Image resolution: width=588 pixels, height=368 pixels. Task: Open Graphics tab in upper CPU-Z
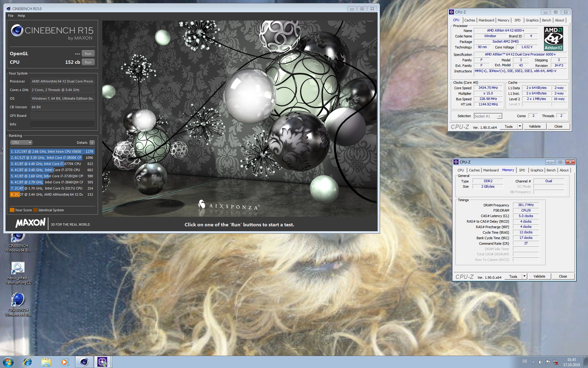(532, 20)
